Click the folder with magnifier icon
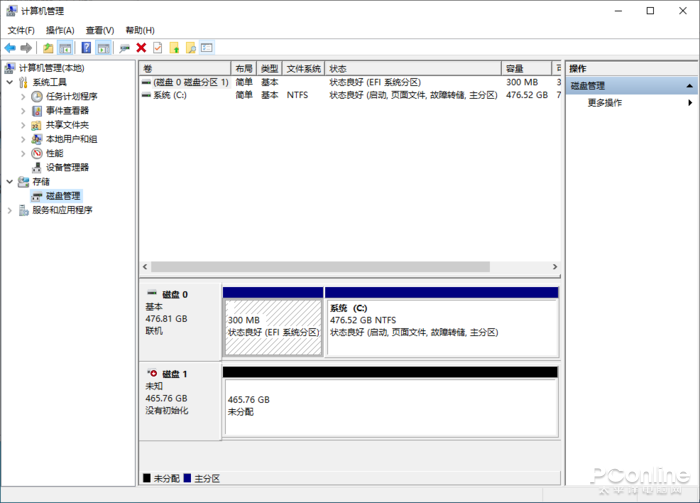The image size is (700, 503). tap(191, 48)
